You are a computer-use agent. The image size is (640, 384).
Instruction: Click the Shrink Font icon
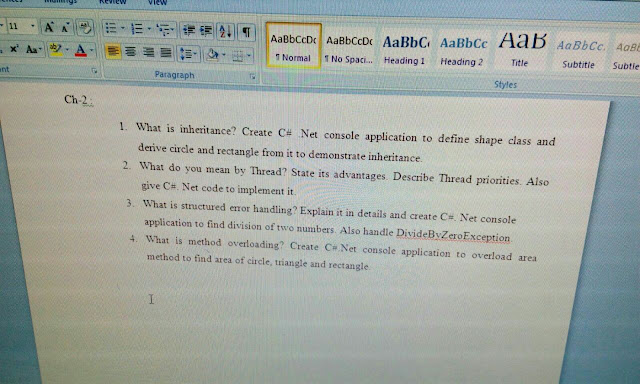click(65, 28)
